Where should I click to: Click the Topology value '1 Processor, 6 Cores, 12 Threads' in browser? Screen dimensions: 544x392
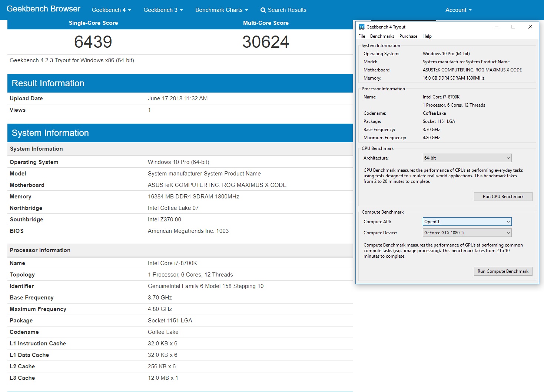(190, 275)
